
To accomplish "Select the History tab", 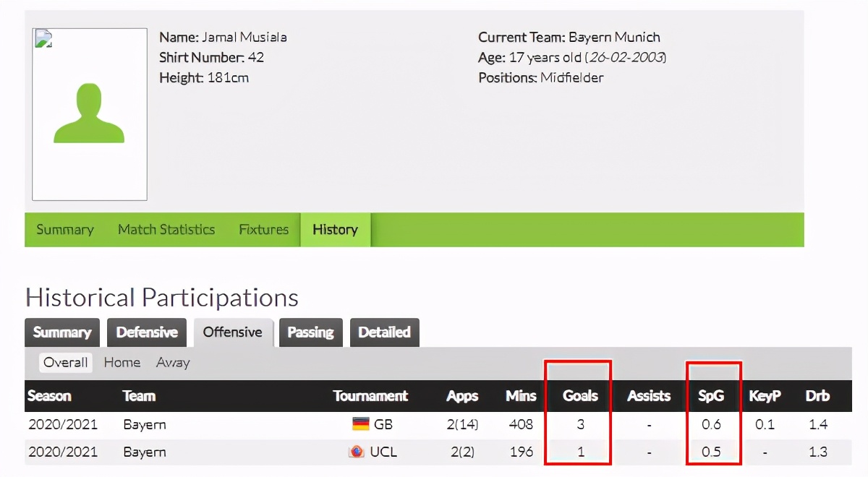I will tap(335, 230).
